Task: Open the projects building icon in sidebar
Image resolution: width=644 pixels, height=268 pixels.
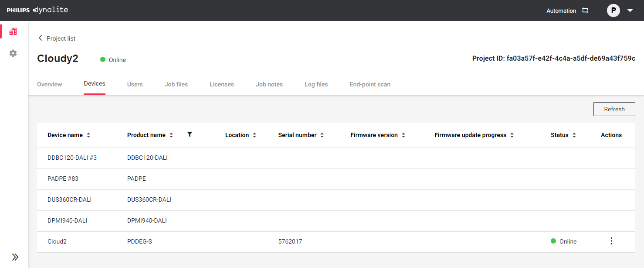Action: [x=13, y=31]
